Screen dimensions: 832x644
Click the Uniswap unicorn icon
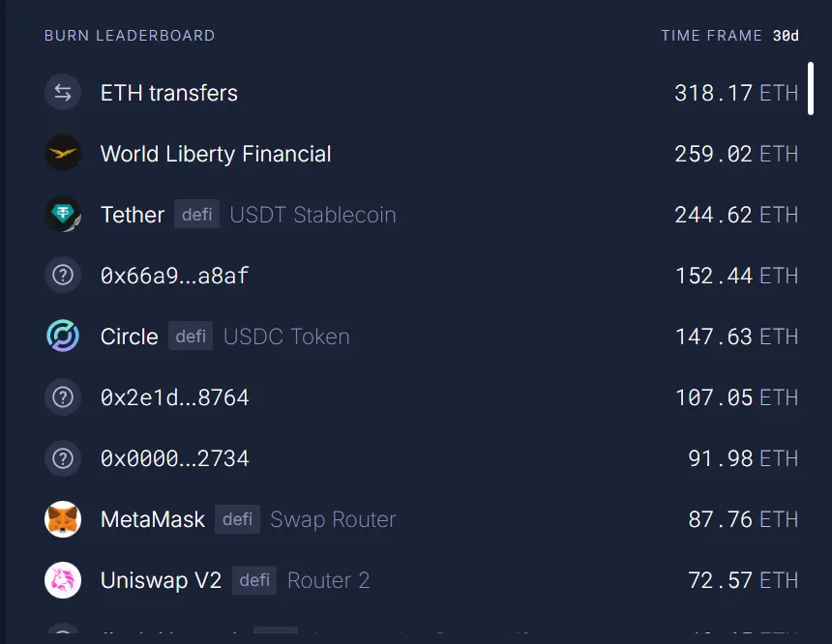coord(63,580)
